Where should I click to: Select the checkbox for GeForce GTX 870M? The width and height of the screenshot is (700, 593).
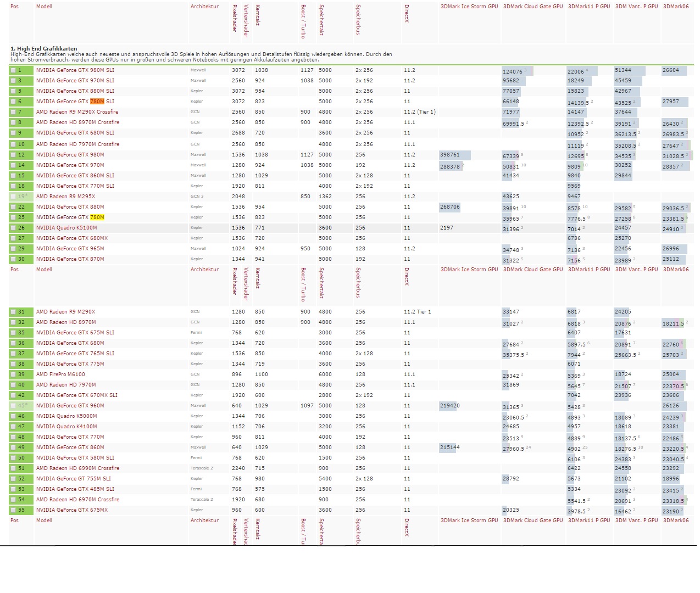[x=13, y=259]
